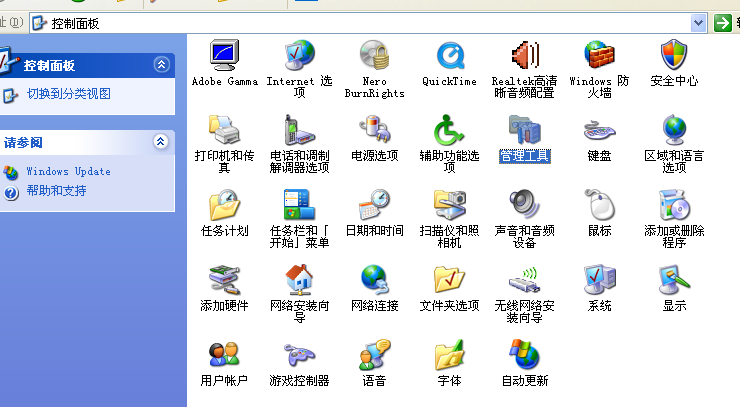Viewport: 740px width, 407px height.
Task: Open the QuickTime settings icon
Action: pos(449,56)
